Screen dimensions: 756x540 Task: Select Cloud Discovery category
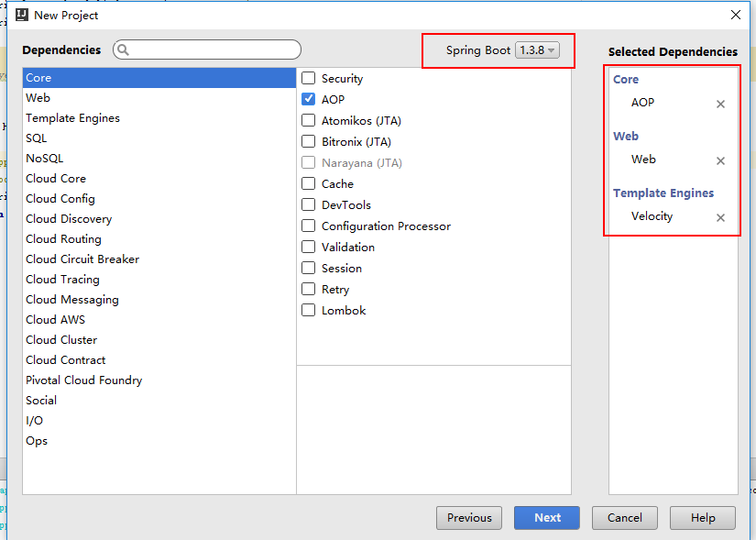[159, 219]
